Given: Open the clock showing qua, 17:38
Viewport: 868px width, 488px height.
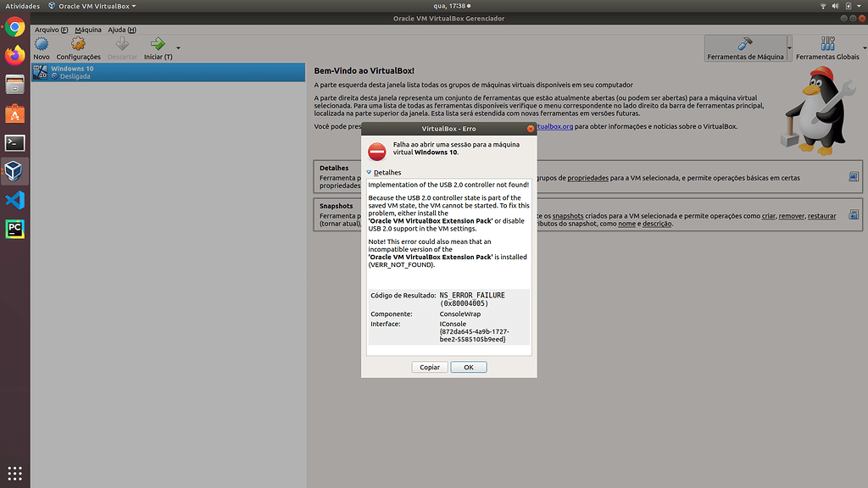Looking at the screenshot, I should point(452,6).
